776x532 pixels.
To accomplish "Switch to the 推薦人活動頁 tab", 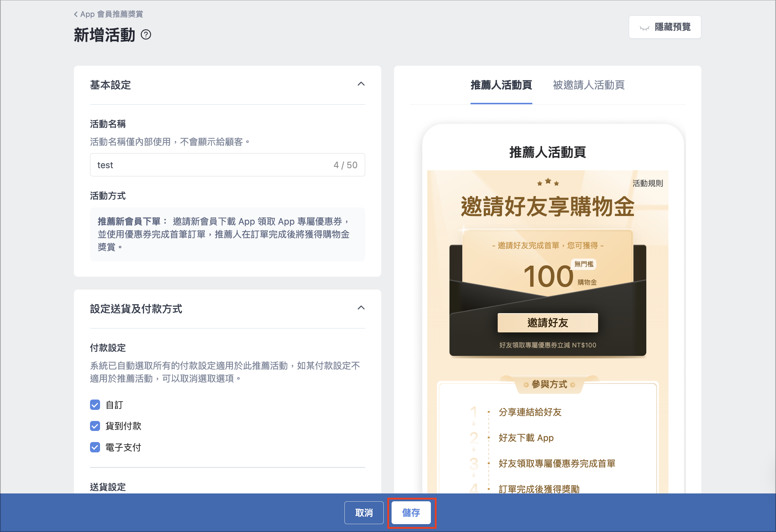I will pyautogui.click(x=501, y=85).
